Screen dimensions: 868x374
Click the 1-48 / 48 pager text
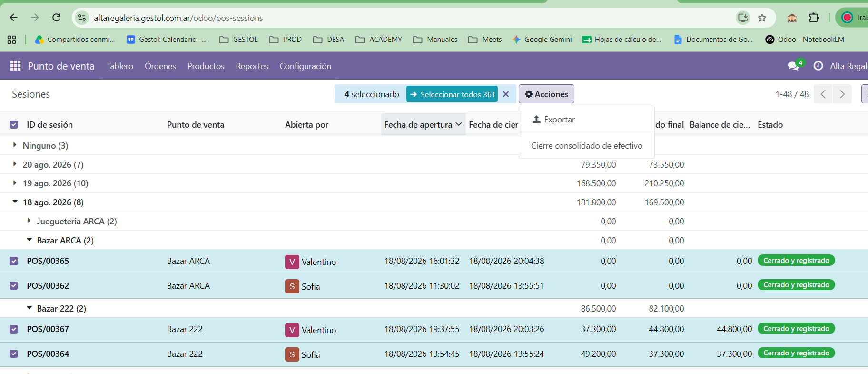coord(792,94)
